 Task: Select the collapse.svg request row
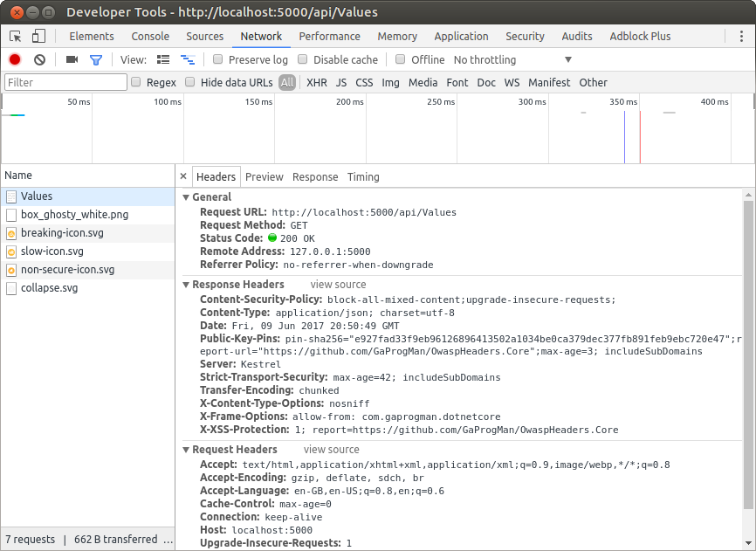pyautogui.click(x=88, y=288)
